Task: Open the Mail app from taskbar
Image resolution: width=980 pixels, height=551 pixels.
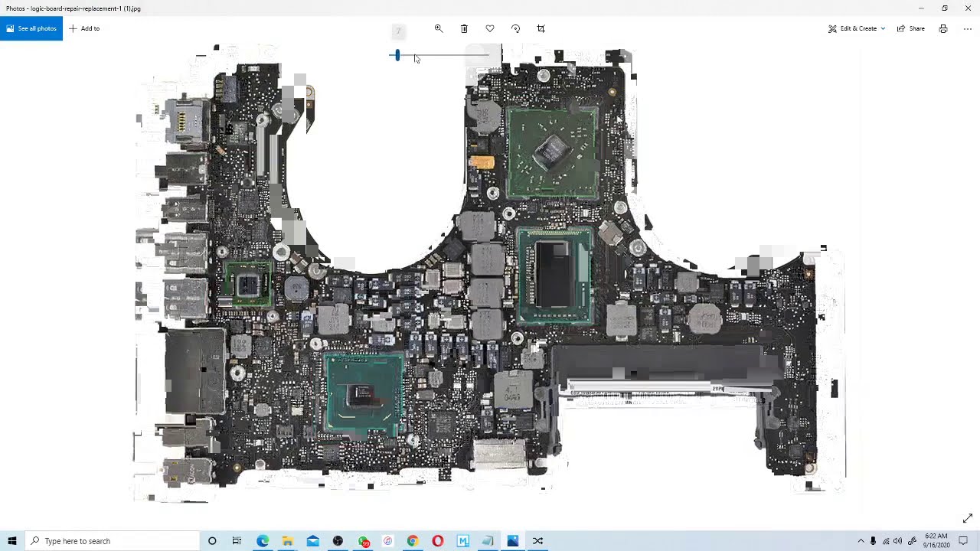Action: (313, 541)
